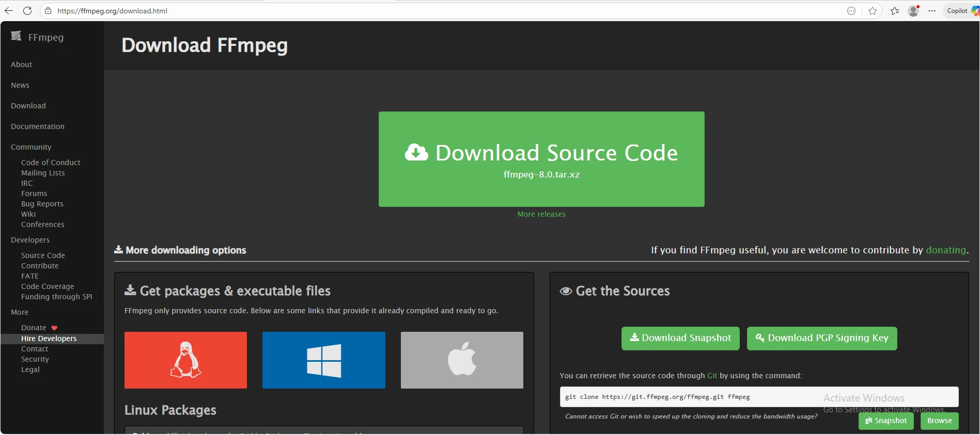Image resolution: width=980 pixels, height=435 pixels.
Task: Add page to favorites with star icon
Action: coord(873,11)
